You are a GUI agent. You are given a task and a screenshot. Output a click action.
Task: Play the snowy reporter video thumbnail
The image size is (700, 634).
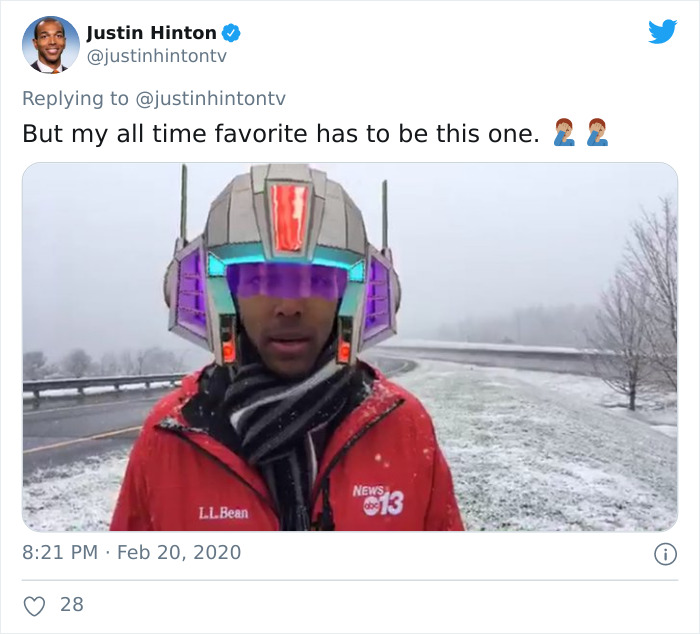(350, 346)
